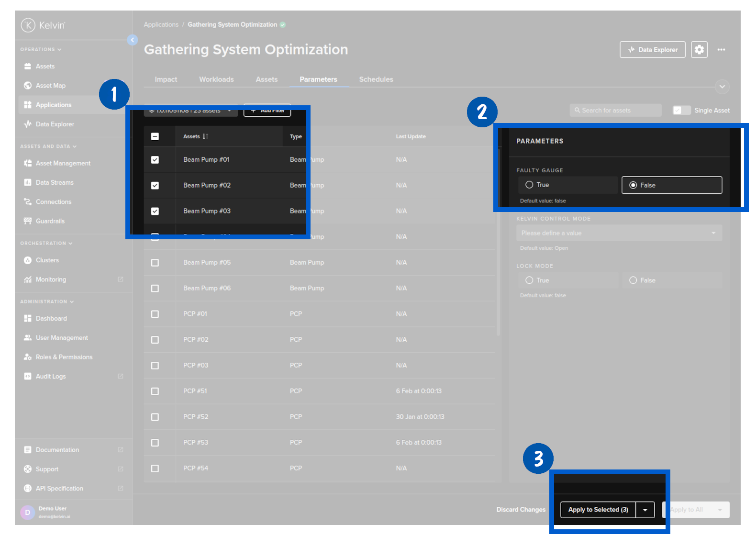Viewport: 756px width, 536px height.
Task: Toggle the Single Asset switch
Action: click(681, 111)
